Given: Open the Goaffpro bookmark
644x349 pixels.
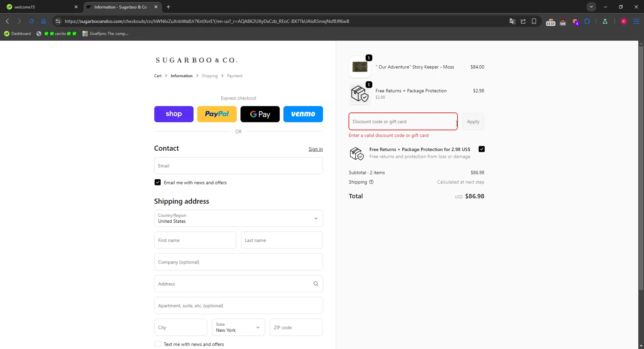Looking at the screenshot, I should 105,33.
